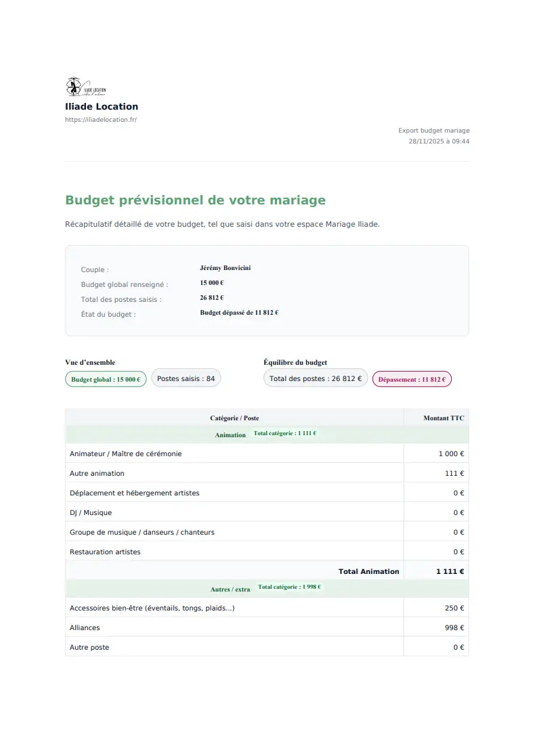Open the https://iliadelocation.fr/ link
This screenshot has height=756, width=535.
[101, 120]
